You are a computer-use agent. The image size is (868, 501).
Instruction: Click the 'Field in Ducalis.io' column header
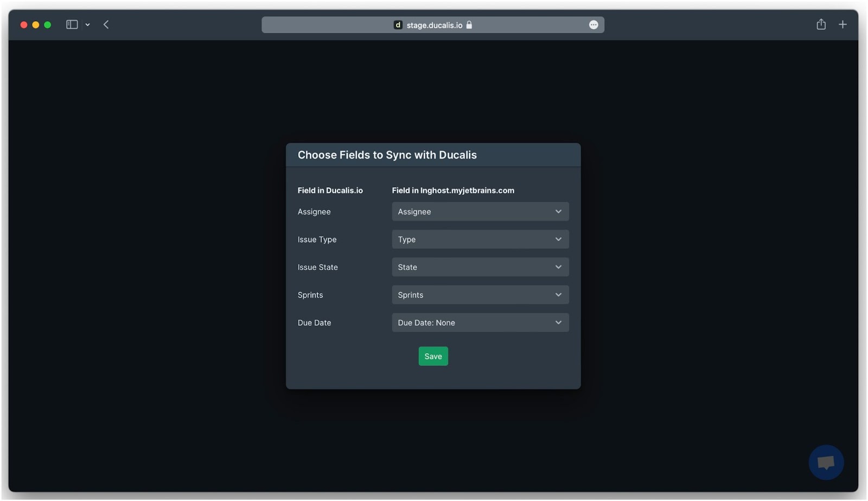[x=330, y=191]
